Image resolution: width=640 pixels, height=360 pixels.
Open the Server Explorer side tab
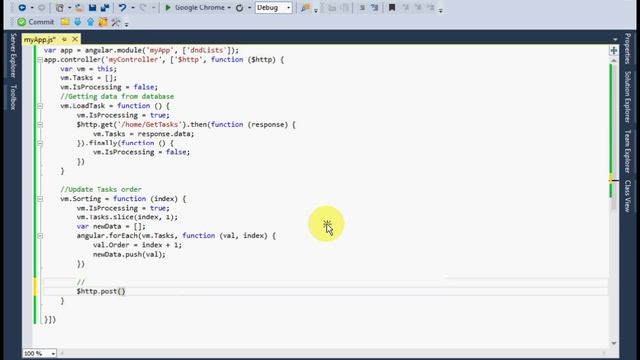[x=13, y=55]
